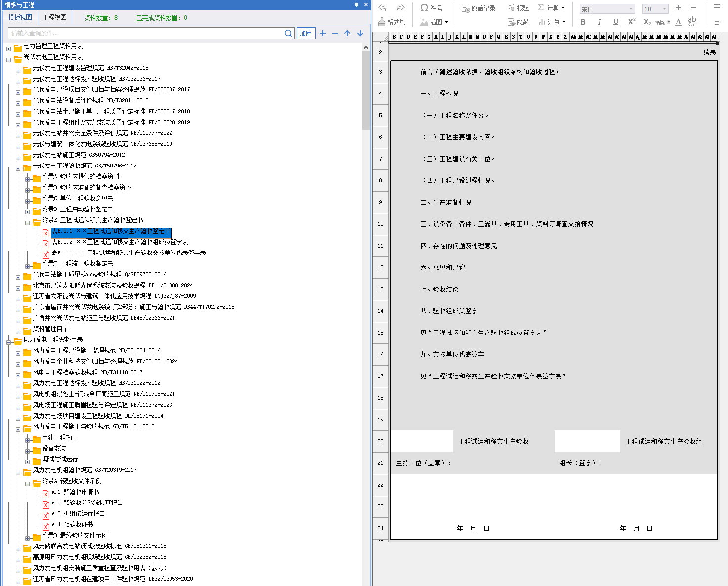728x586 pixels.
Task: Toggle bold formatting
Action: 583,22
